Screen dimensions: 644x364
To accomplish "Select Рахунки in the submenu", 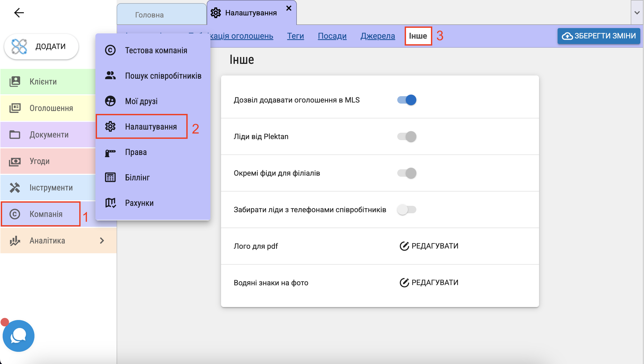I will pos(153,203).
